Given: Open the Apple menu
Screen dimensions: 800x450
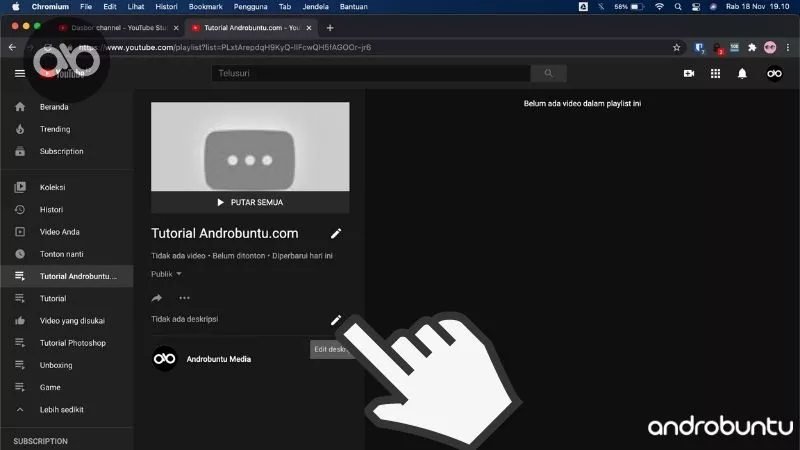Looking at the screenshot, I should click(x=15, y=7).
